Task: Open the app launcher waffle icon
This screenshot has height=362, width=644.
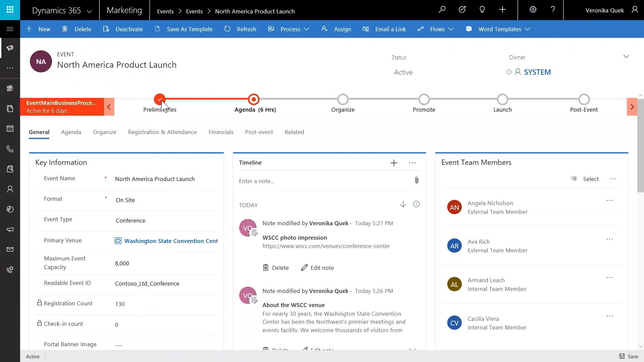Action: click(x=10, y=10)
